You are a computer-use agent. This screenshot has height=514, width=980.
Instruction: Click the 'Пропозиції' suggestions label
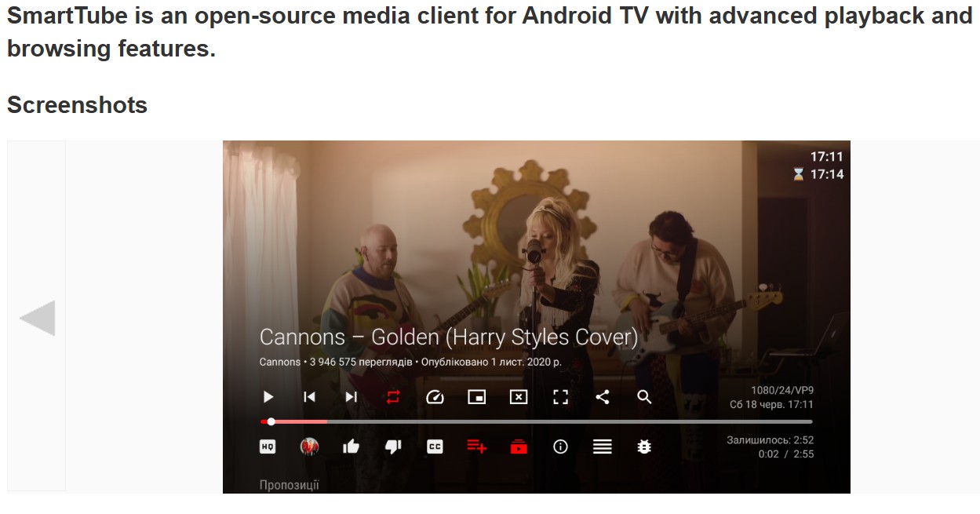(x=290, y=485)
